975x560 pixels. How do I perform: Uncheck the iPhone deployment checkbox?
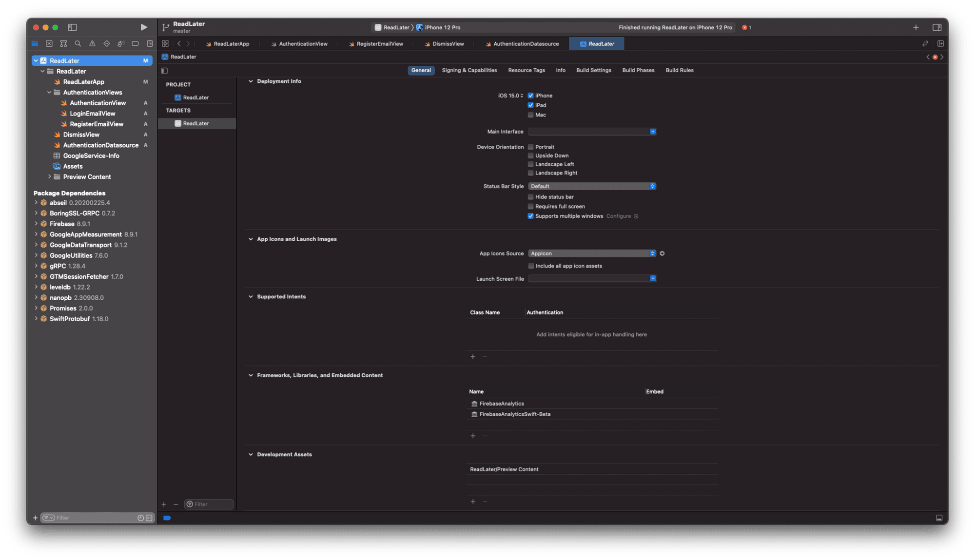point(531,96)
